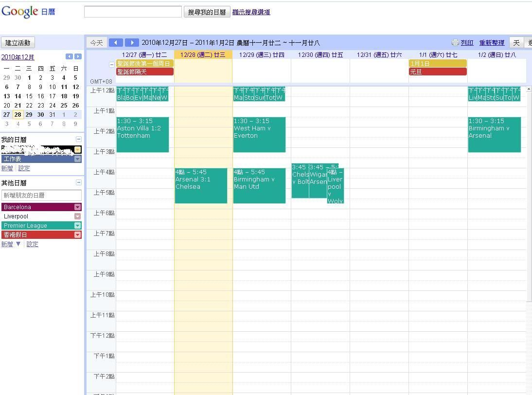Open the 12/27 (週一) day header
532x395 pixels.
coord(144,54)
